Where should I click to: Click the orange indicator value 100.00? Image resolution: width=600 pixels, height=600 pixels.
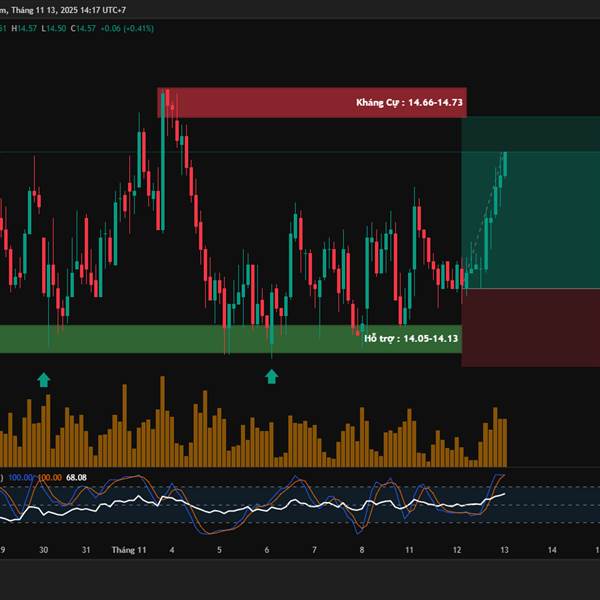[x=49, y=478]
